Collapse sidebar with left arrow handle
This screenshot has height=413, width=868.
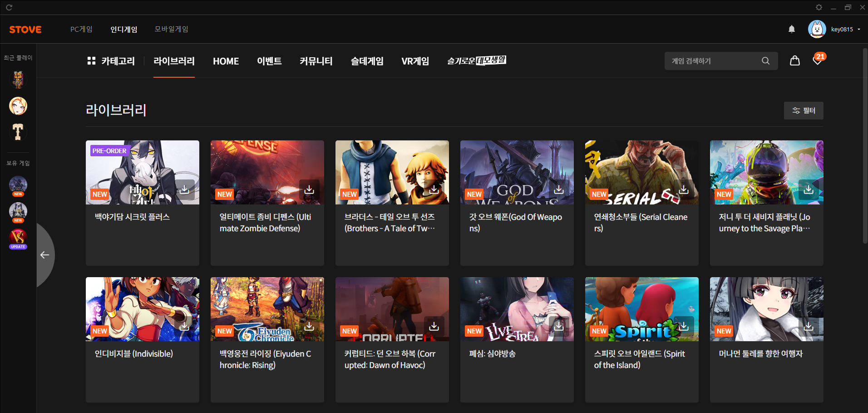(x=44, y=255)
